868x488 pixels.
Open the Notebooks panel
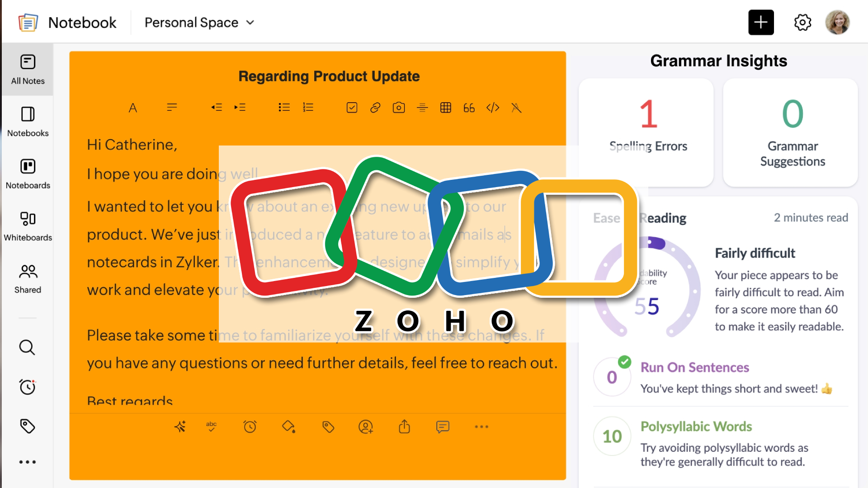click(x=28, y=121)
